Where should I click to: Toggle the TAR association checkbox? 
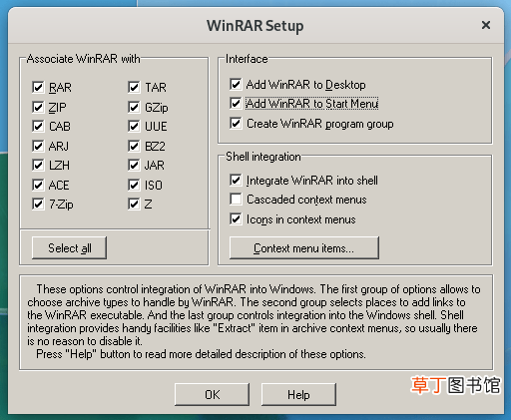coord(134,87)
